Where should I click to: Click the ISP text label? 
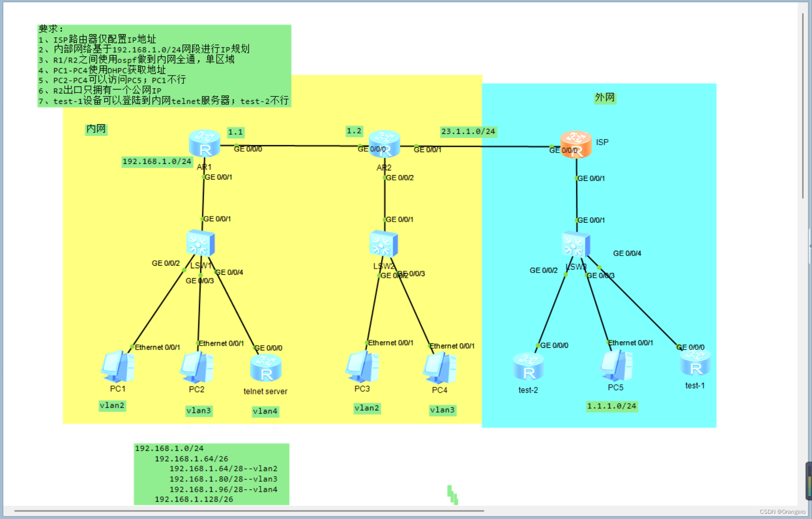(602, 142)
